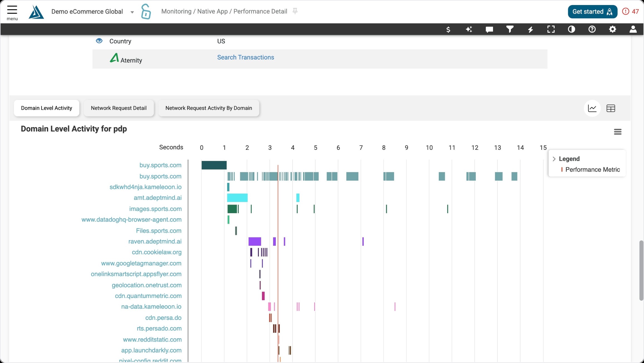The height and width of the screenshot is (363, 644).
Task: Open the funnel filter icon
Action: point(510,29)
